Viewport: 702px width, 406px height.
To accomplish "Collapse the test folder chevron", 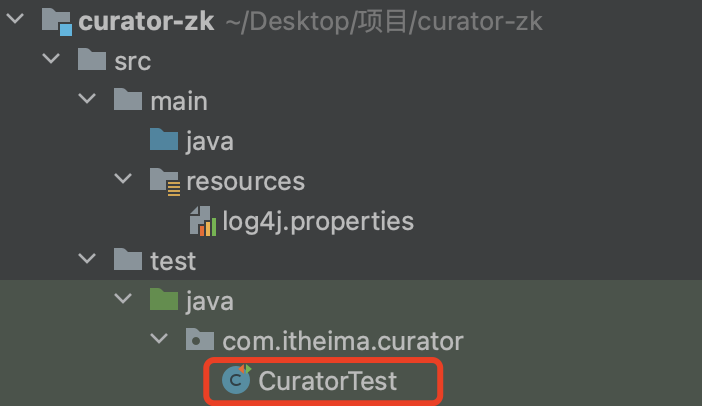I will coord(87,261).
